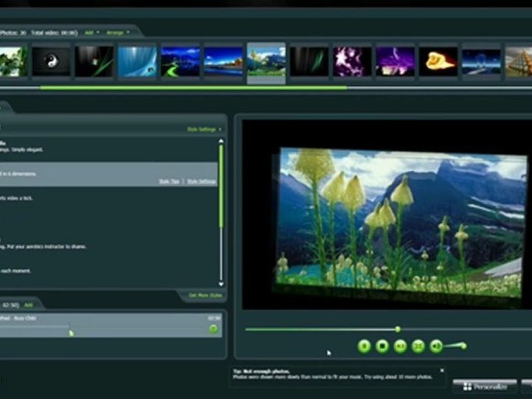Click the loop/replay round button

coord(400,346)
